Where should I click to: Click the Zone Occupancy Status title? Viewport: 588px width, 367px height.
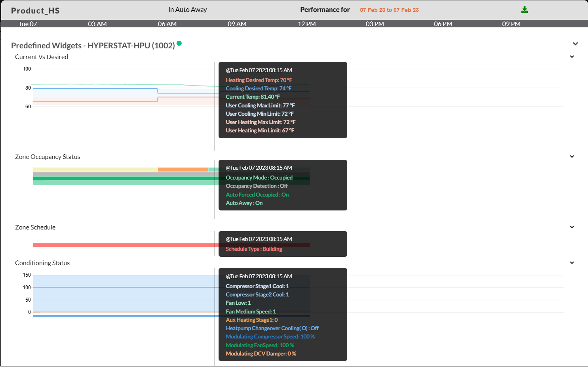48,157
